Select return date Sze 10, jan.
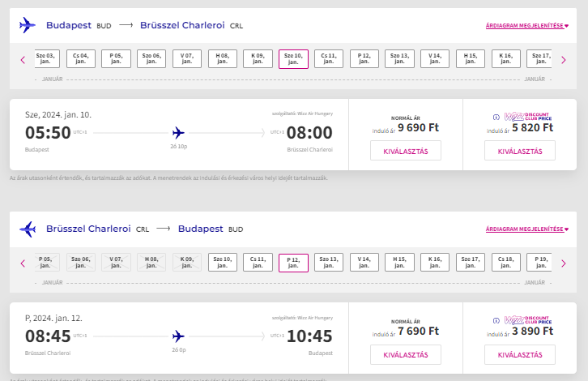The image size is (588, 381). [223, 263]
